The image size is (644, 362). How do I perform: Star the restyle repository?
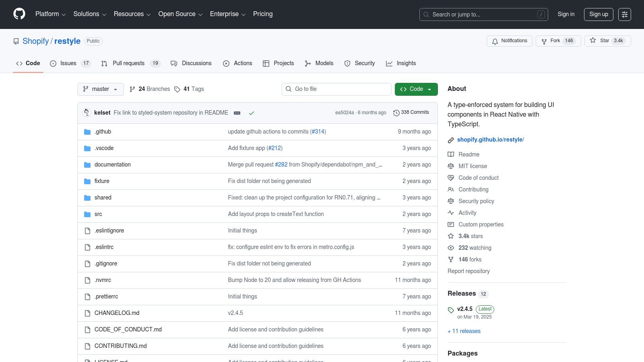click(592, 41)
